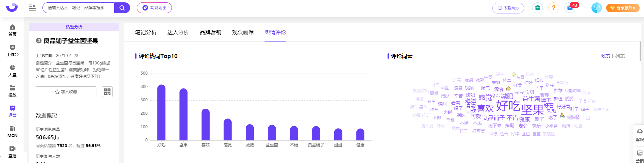Switch word cloud to 图表 view
This screenshot has width=644, height=163.
coord(605,56)
